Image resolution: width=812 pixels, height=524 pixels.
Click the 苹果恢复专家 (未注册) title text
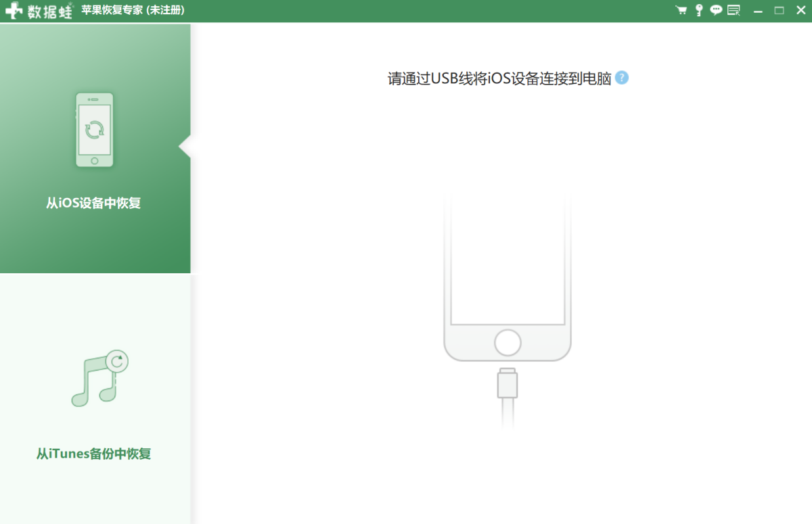click(133, 11)
